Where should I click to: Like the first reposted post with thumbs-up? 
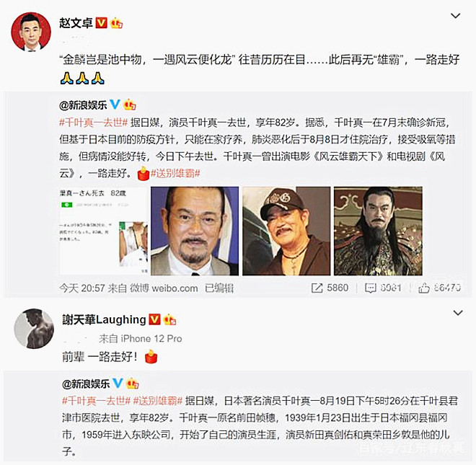[x=424, y=288]
